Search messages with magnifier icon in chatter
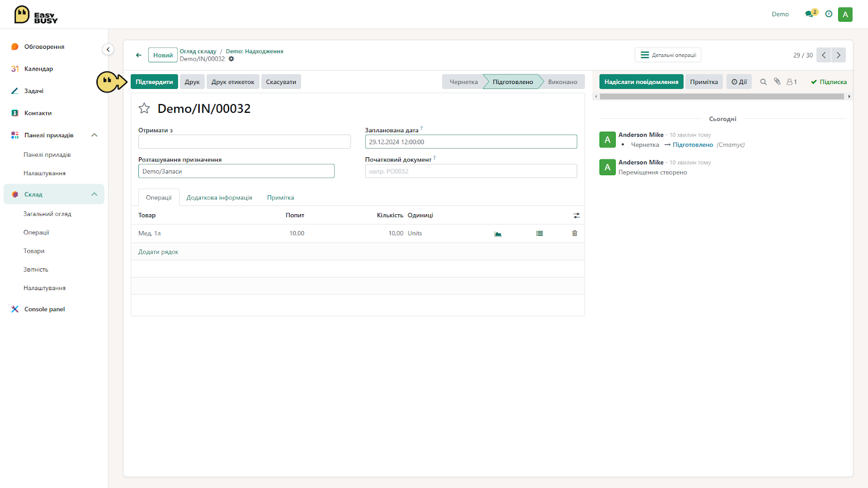Image resolution: width=868 pixels, height=488 pixels. click(x=763, y=82)
